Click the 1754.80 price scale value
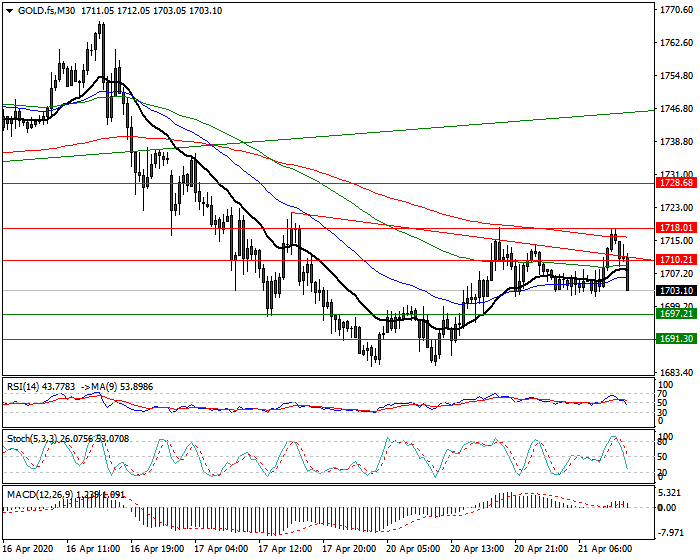This screenshot has height=560, width=700. (677, 76)
